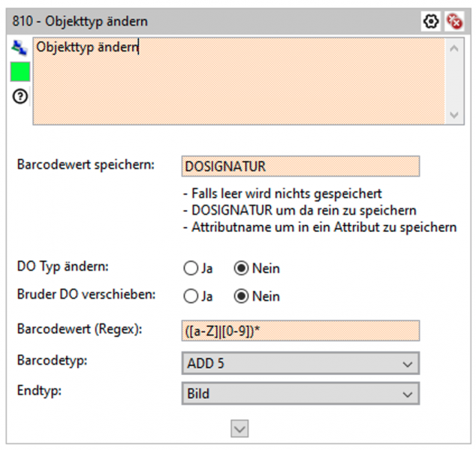
Task: Click the description scrollbar up arrow
Action: [454, 48]
